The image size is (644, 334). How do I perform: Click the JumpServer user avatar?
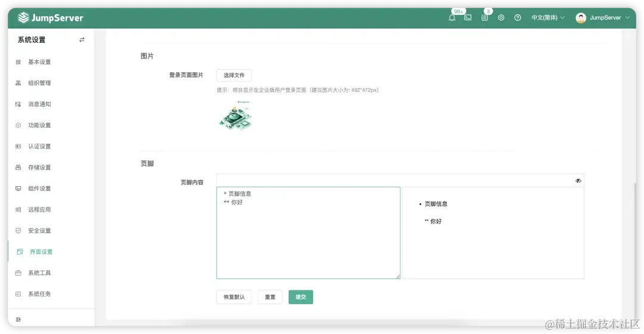581,18
